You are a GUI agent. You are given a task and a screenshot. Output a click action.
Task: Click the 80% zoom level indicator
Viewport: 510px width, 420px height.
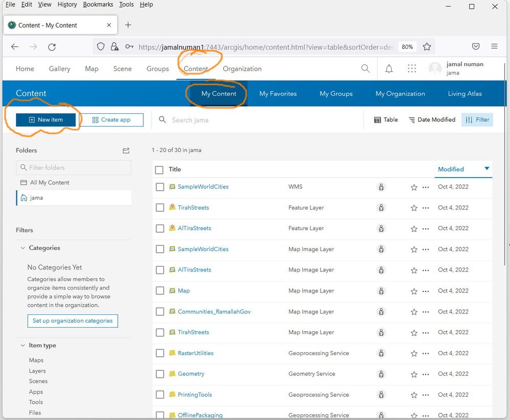click(407, 47)
